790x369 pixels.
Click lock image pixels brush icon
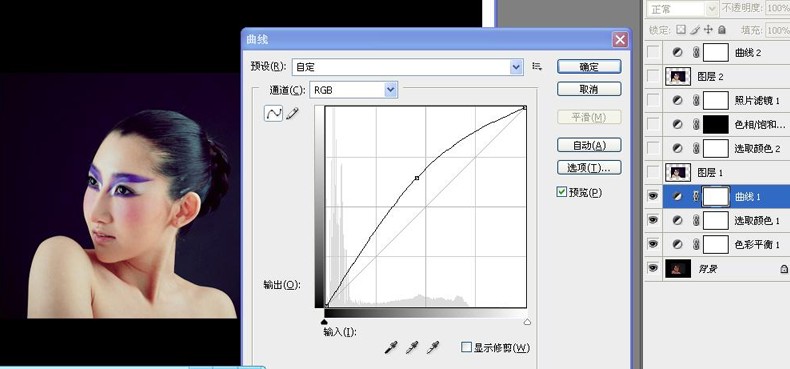click(695, 30)
